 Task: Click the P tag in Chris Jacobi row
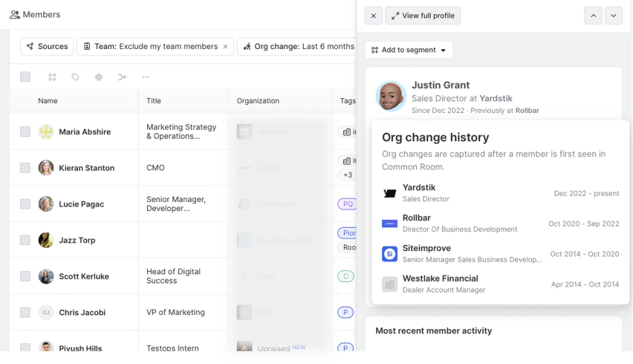345,312
